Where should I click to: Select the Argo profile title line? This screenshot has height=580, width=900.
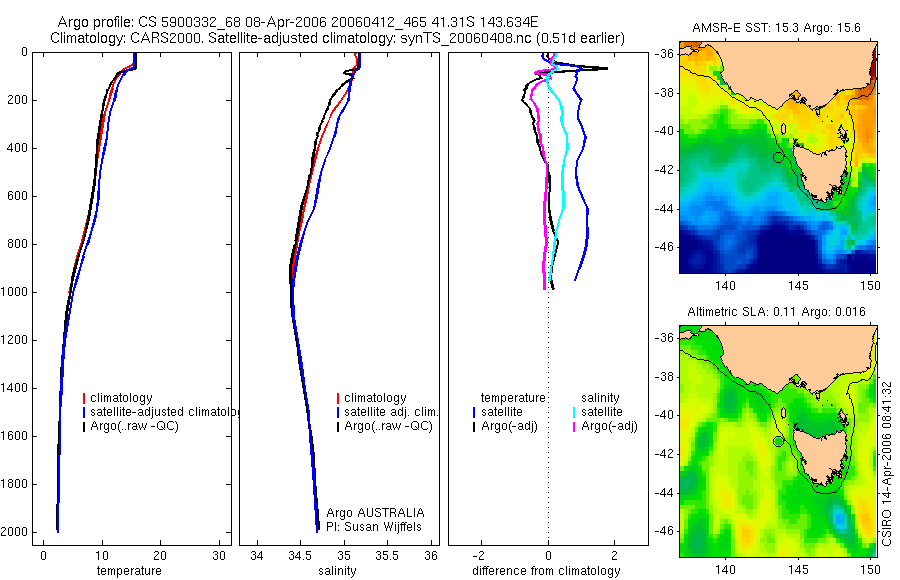(298, 22)
